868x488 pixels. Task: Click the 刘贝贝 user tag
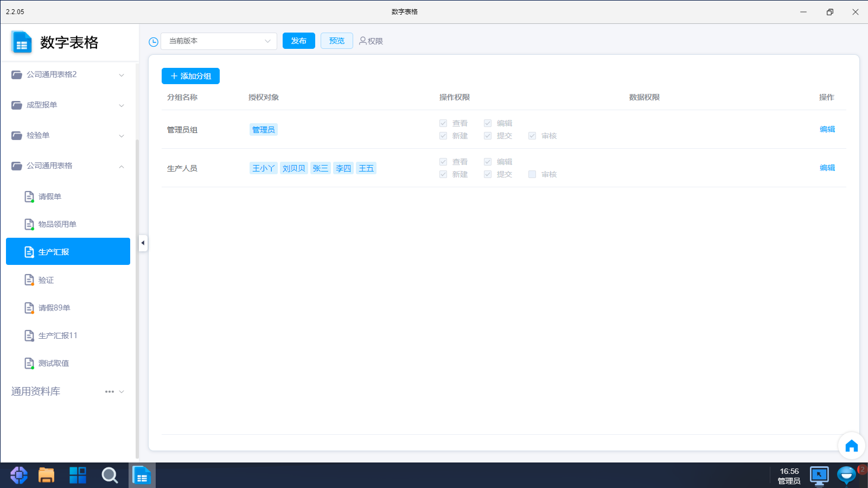[x=294, y=168]
